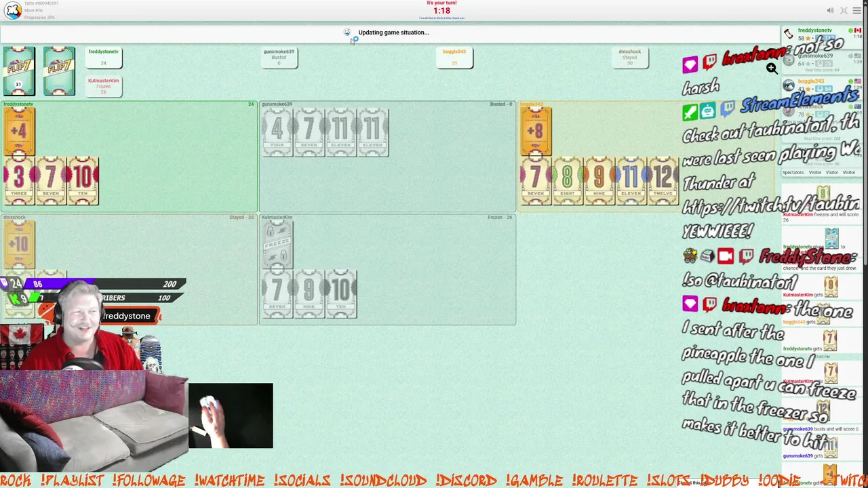Viewport: 868px width, 488px height.
Task: Click gunsmoke639's 7 card
Action: tap(309, 132)
